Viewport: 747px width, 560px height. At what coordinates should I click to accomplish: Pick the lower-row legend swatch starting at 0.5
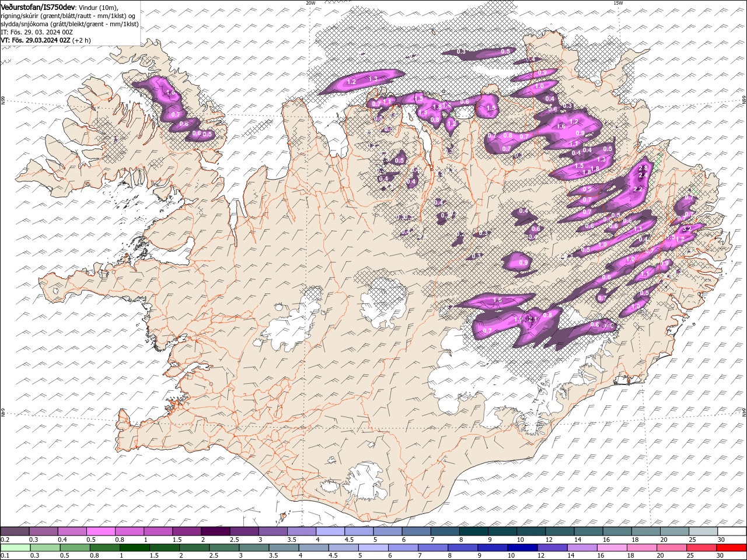coord(75,548)
